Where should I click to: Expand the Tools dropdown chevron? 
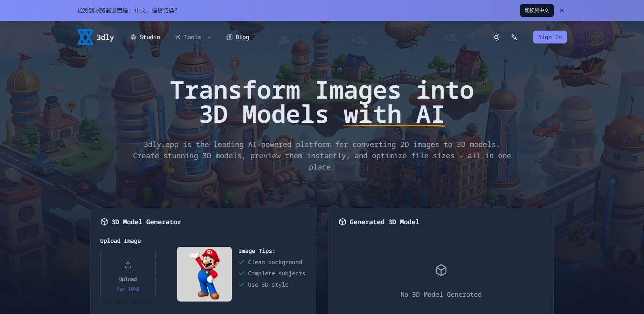coord(209,37)
